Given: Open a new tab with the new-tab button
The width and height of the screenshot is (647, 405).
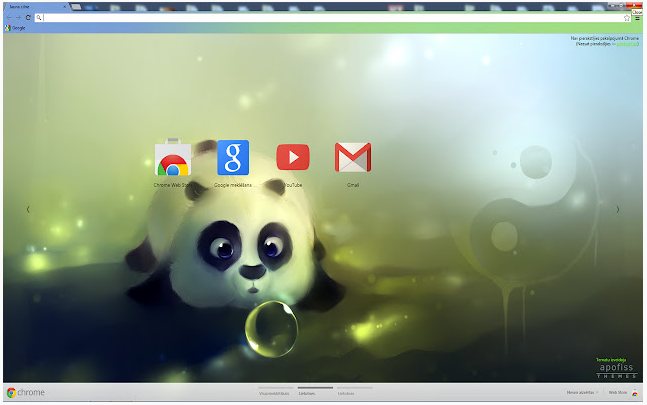Looking at the screenshot, I should tap(76, 7).
